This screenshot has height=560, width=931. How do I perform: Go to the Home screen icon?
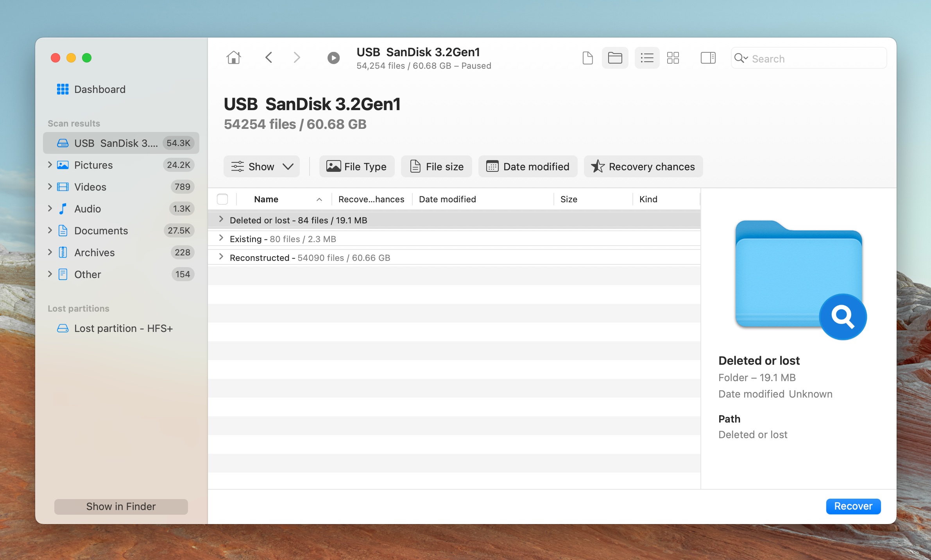[x=233, y=58]
